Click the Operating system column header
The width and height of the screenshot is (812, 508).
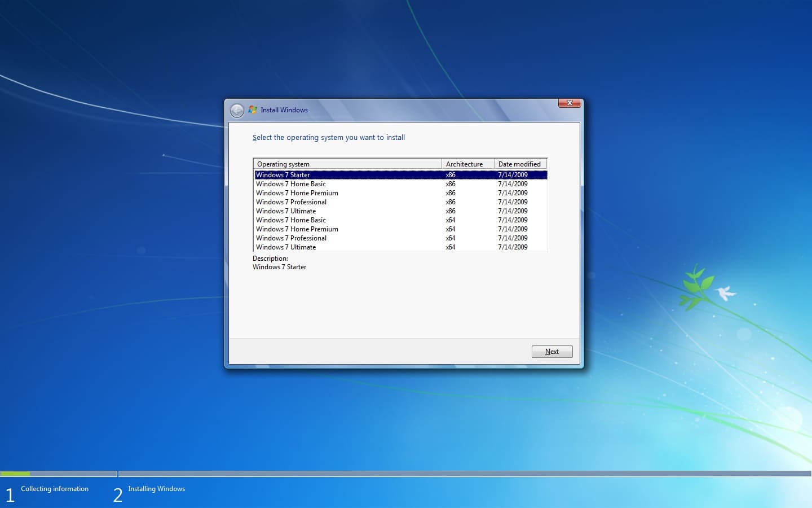[347, 164]
